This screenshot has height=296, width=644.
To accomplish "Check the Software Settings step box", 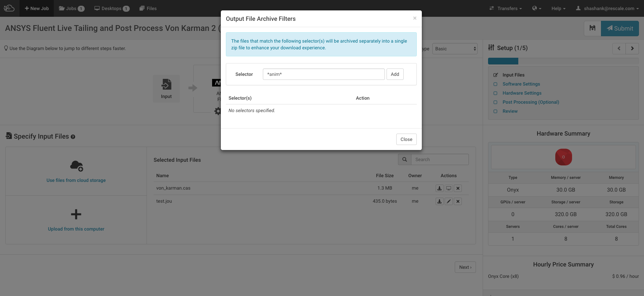I will click(x=495, y=84).
